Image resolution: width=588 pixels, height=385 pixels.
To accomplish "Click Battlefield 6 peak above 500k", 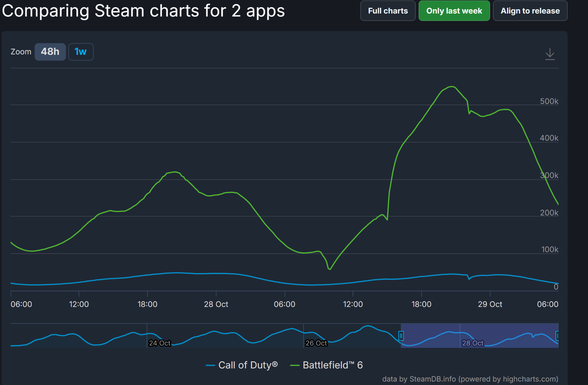I will [452, 86].
